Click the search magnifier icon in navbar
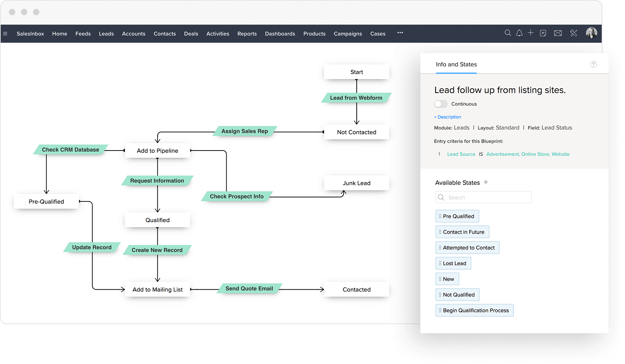The height and width of the screenshot is (364, 625). click(x=508, y=33)
